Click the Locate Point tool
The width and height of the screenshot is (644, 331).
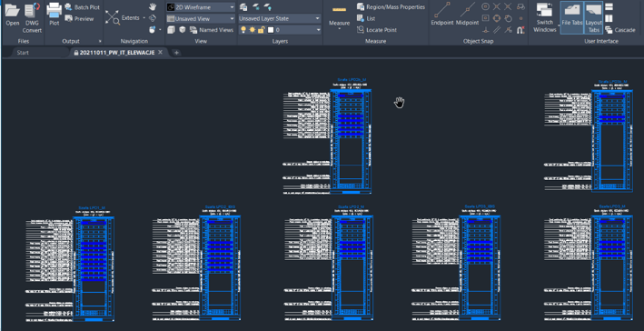[x=377, y=30]
